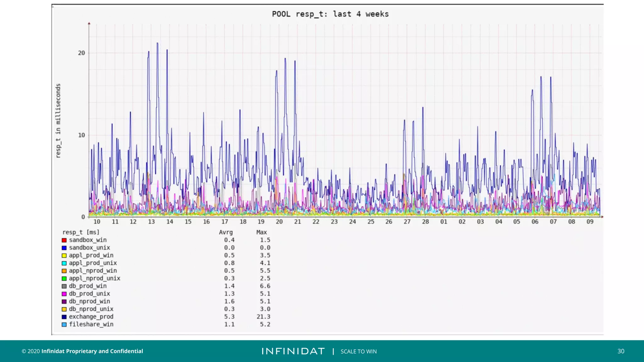Click the red sandbox_win legend swatch

click(x=64, y=240)
